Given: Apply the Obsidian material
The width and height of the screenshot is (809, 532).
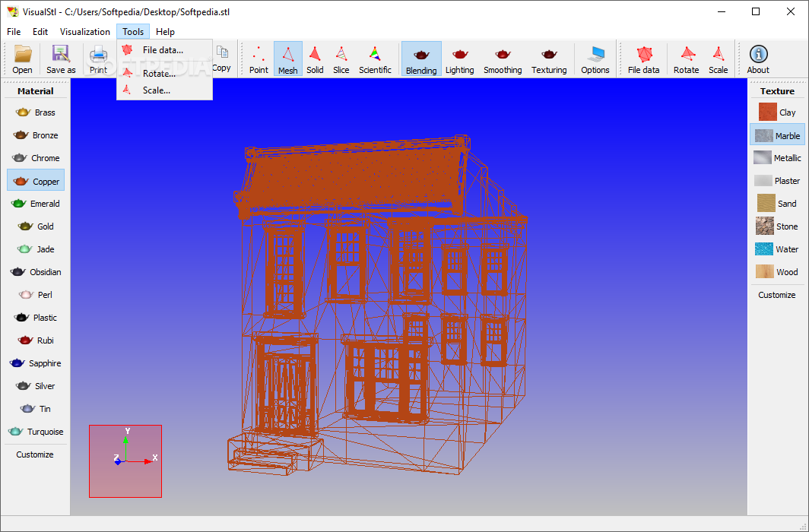Looking at the screenshot, I should 35,271.
